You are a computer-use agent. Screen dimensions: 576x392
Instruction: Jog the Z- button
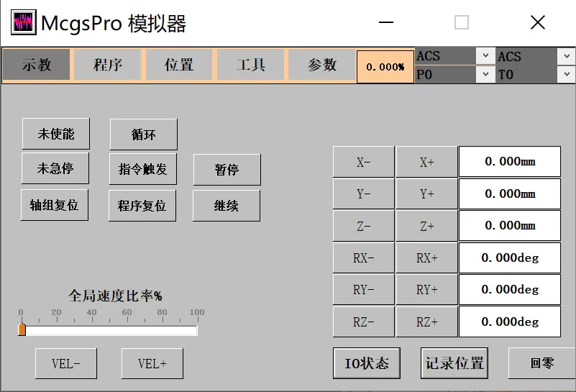point(364,226)
